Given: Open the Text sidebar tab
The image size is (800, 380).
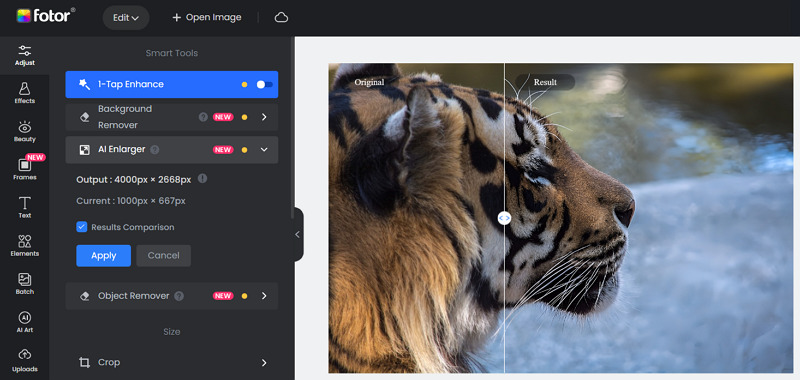Looking at the screenshot, I should [24, 208].
